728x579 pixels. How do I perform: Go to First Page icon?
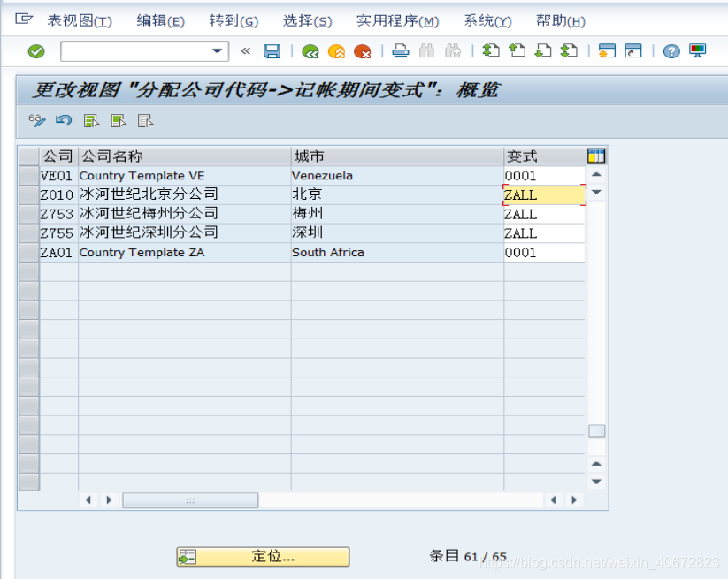(x=491, y=50)
